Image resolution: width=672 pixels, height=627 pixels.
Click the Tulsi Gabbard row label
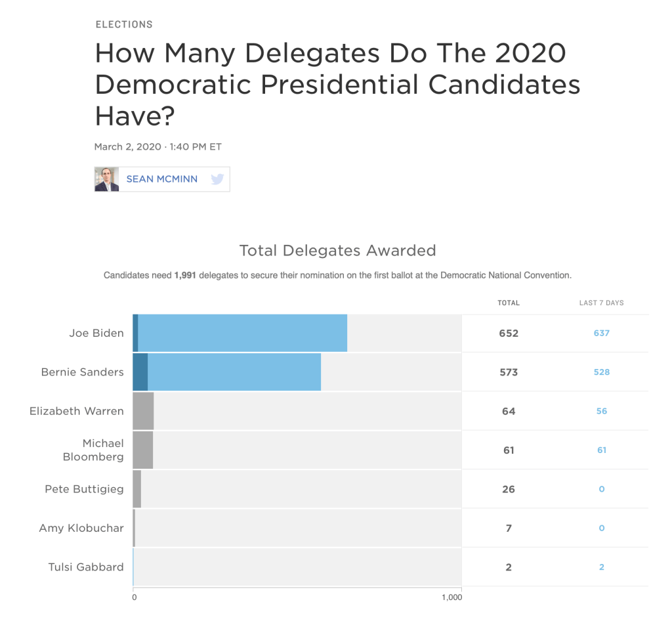[x=86, y=567]
